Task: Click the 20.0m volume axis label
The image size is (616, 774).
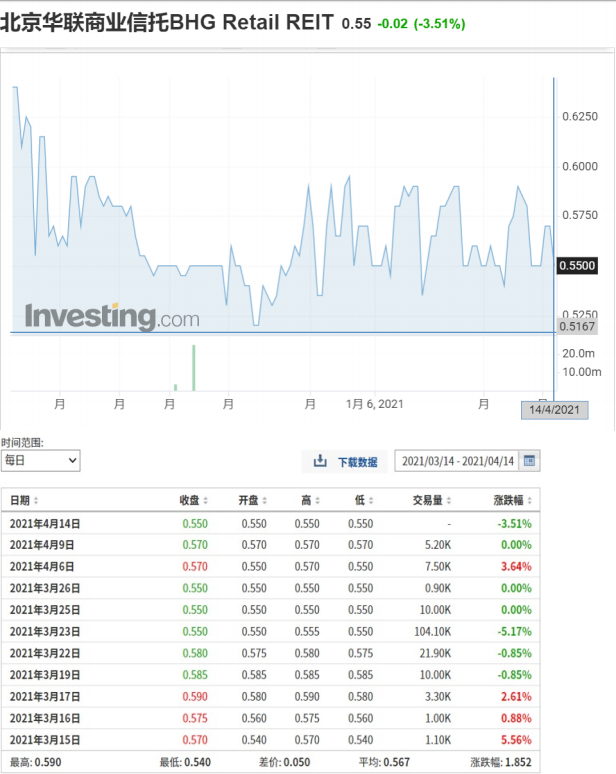Action: 578,353
